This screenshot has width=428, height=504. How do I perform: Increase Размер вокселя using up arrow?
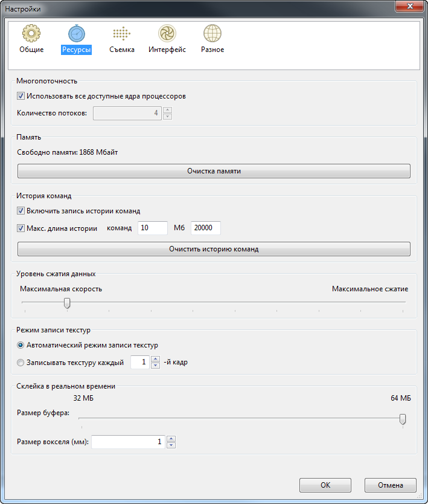pos(171,439)
